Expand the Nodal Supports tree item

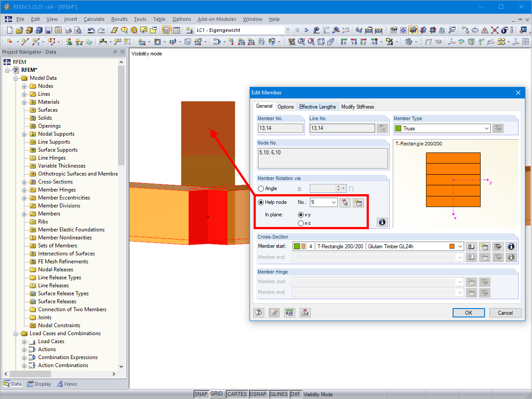click(24, 134)
